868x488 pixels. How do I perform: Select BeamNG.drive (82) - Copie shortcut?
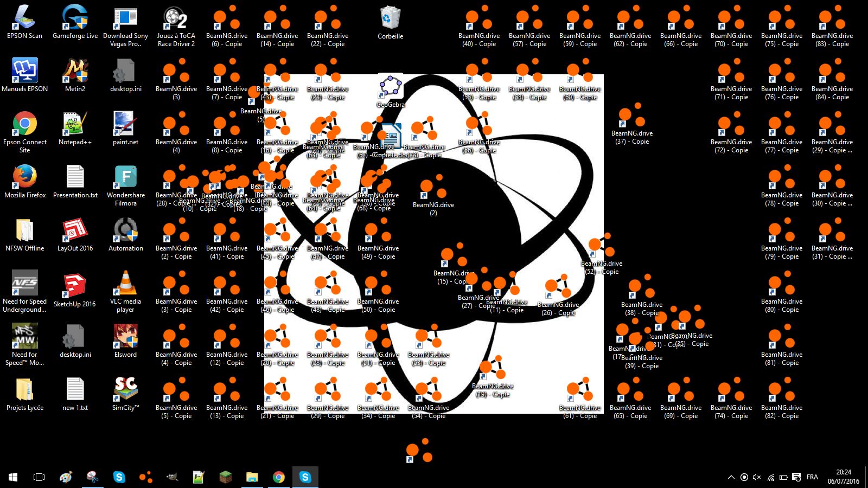click(782, 399)
